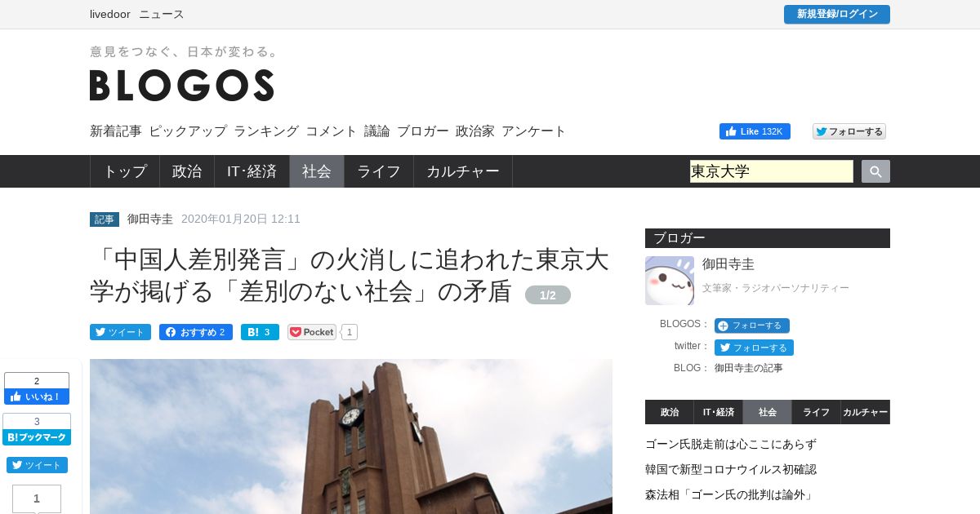This screenshot has width=980, height=514.
Task: Open the 社会 navigation tab
Action: [x=317, y=171]
